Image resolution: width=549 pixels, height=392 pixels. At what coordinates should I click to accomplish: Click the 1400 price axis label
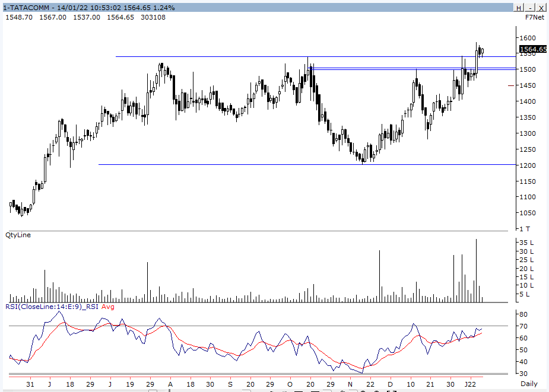pos(528,101)
